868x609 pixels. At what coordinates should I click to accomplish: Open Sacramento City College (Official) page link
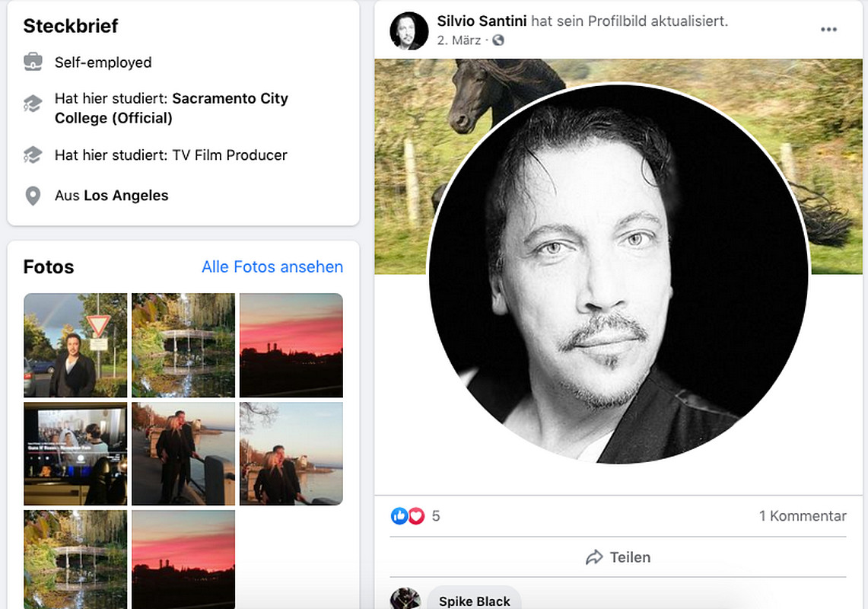coord(171,108)
